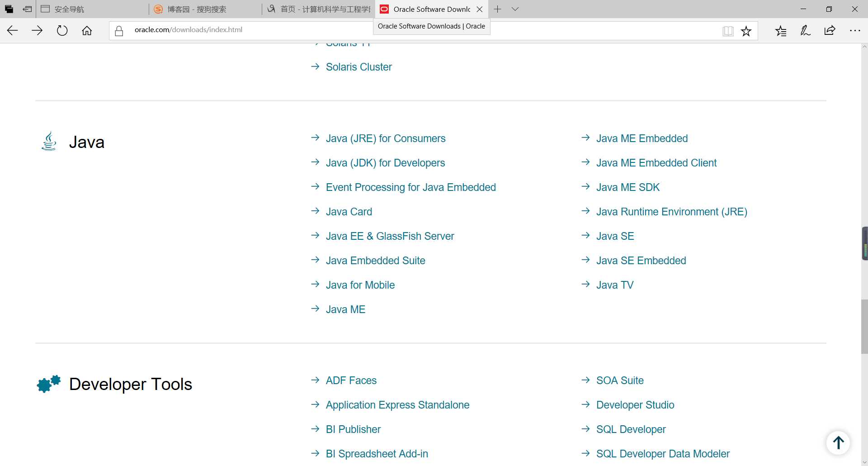The height and width of the screenshot is (466, 868).
Task: Open Java for Mobile link
Action: tap(360, 285)
